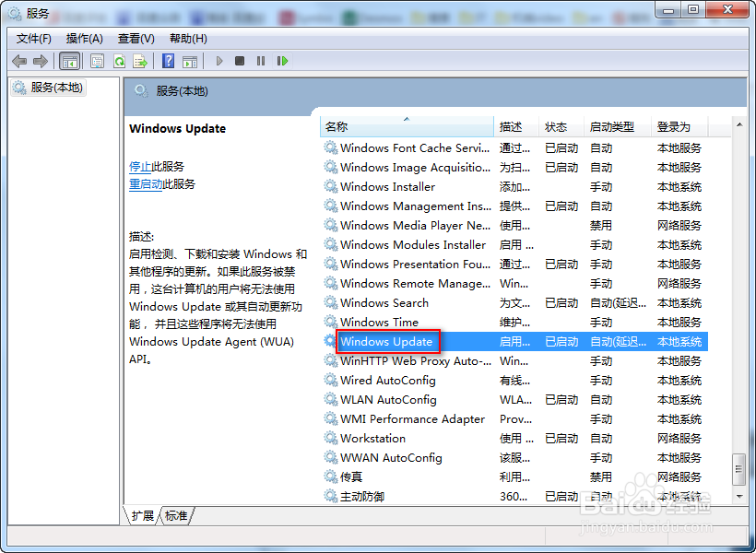Toggle the Show/Hide Console Tree icon
The width and height of the screenshot is (756, 553).
(67, 62)
